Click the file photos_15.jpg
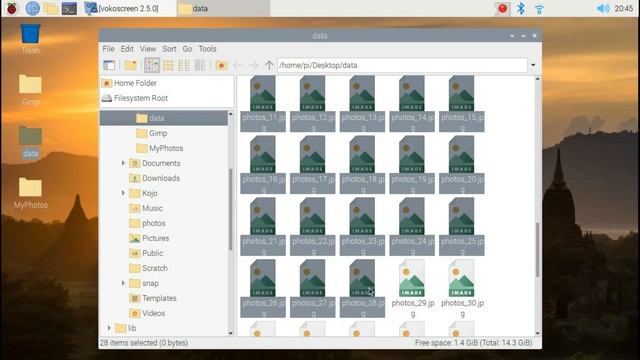 coord(462,103)
